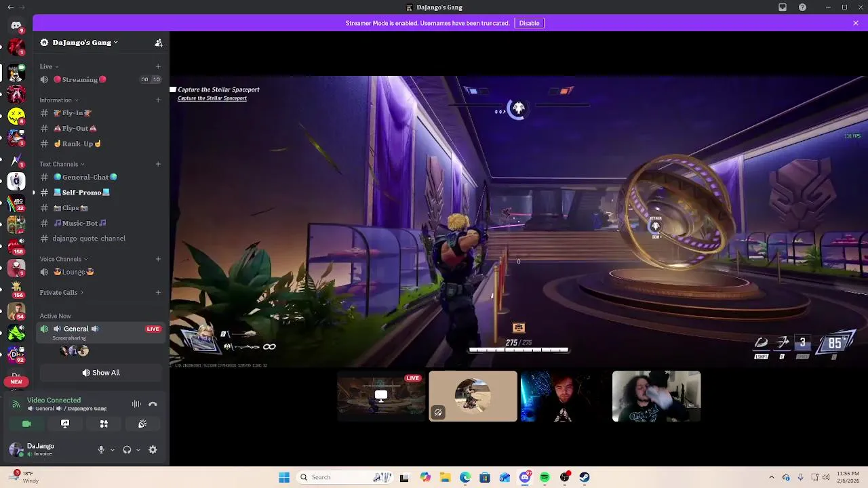This screenshot has width=868, height=488.
Task: Open the Self-Promo channel
Action: 100,192
